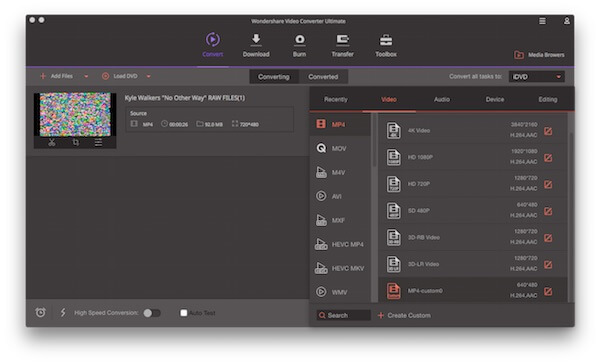
Task: Select the WMV format in sidebar
Action: pos(340,292)
